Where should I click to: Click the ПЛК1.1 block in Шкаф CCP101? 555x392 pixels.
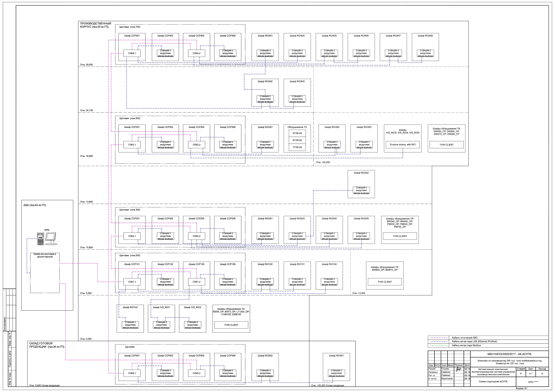(132, 282)
